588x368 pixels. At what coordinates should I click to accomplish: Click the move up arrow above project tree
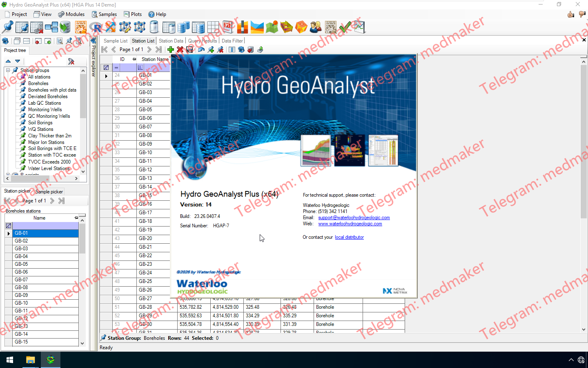(8, 61)
